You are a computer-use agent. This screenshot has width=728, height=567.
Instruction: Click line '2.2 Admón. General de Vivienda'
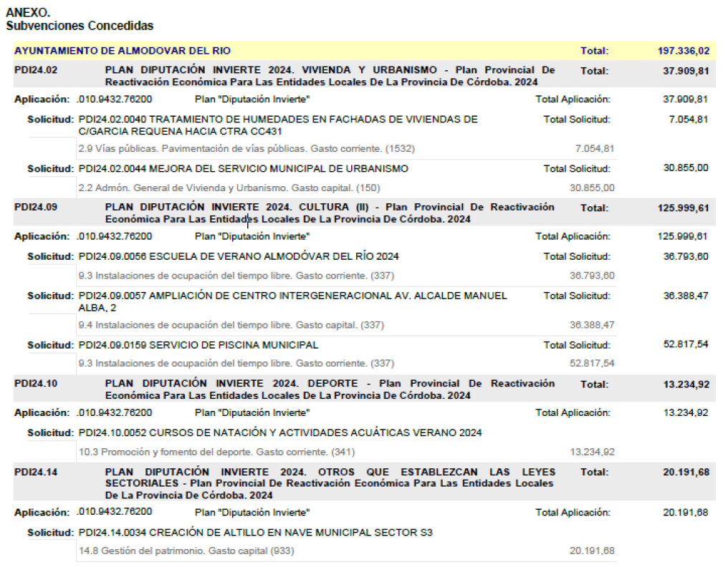click(229, 188)
